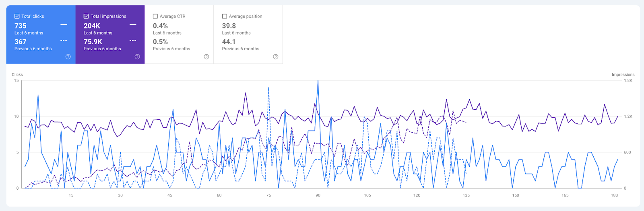Click the Clicks axis title
Screen dimensions: 644x211
click(x=17, y=75)
